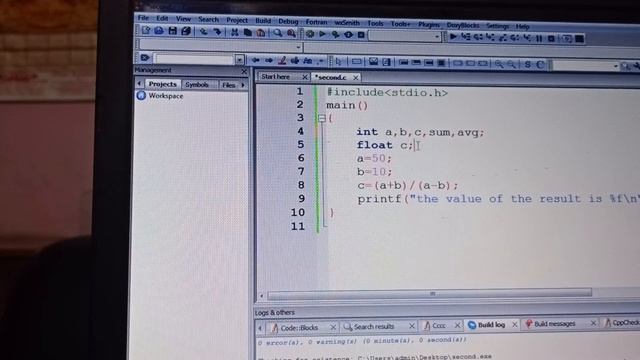Screen dimensions: 640x360
Task: Copy selection using the Copy icon
Action: point(247,33)
